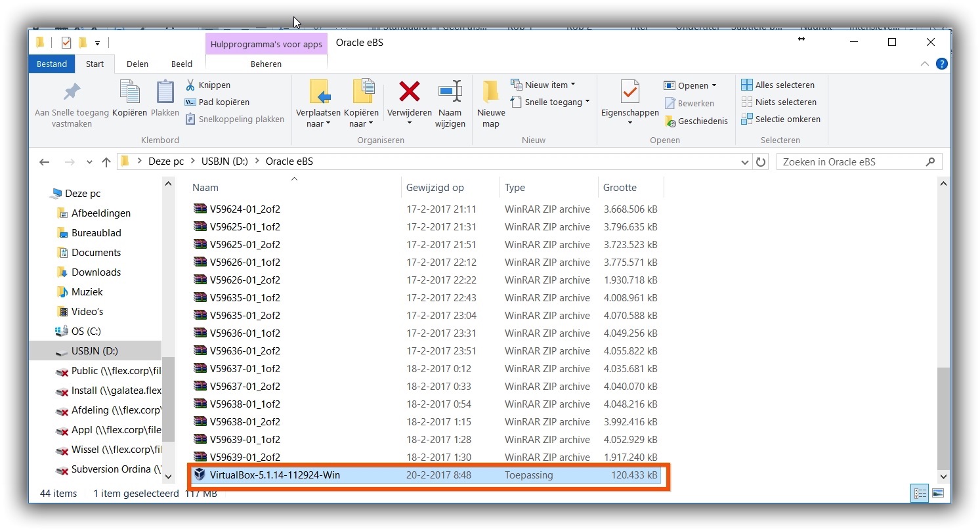Click the help question mark icon
This screenshot has width=980, height=531.
coord(941,64)
